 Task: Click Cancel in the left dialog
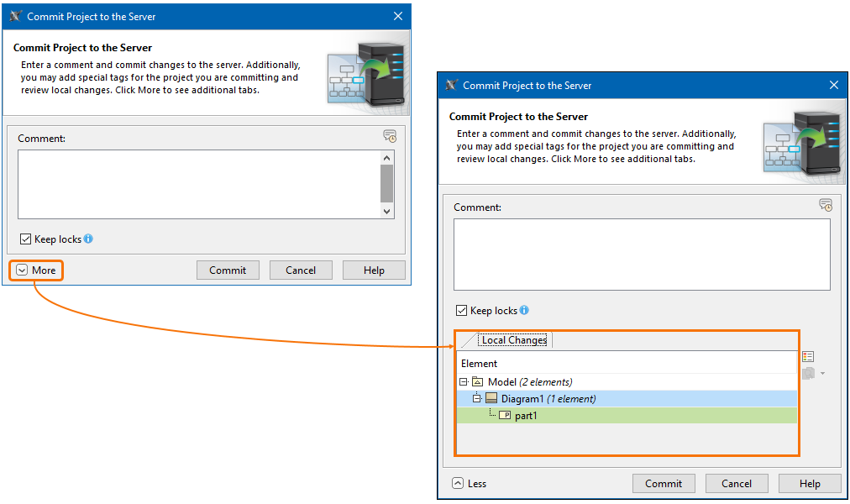pyautogui.click(x=301, y=270)
